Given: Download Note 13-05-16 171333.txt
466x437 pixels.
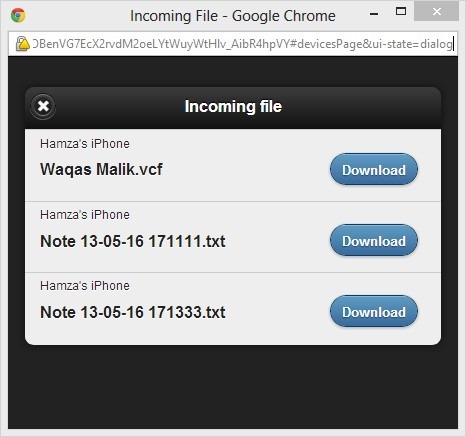Looking at the screenshot, I should [374, 311].
